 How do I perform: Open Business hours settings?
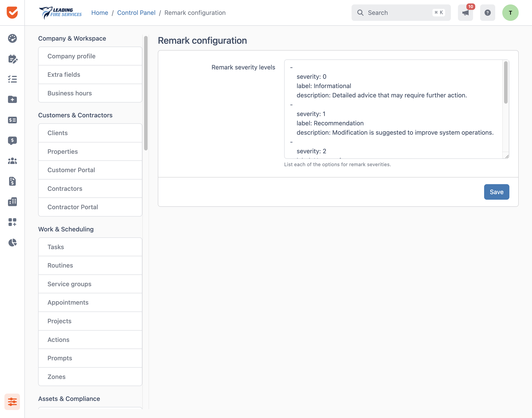tap(90, 93)
